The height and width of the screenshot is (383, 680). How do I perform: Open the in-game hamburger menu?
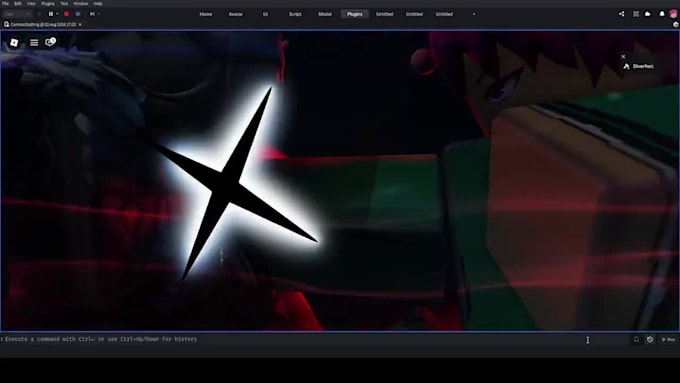[34, 43]
